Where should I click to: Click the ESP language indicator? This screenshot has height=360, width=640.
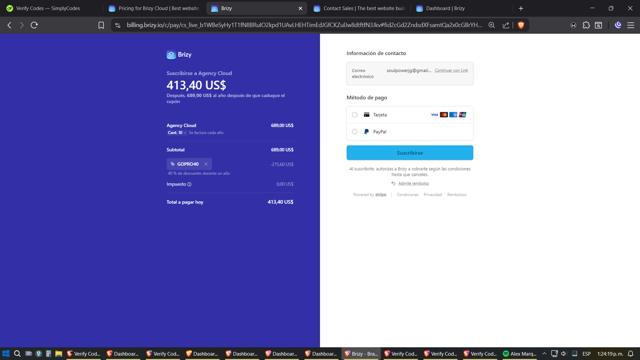coord(587,353)
